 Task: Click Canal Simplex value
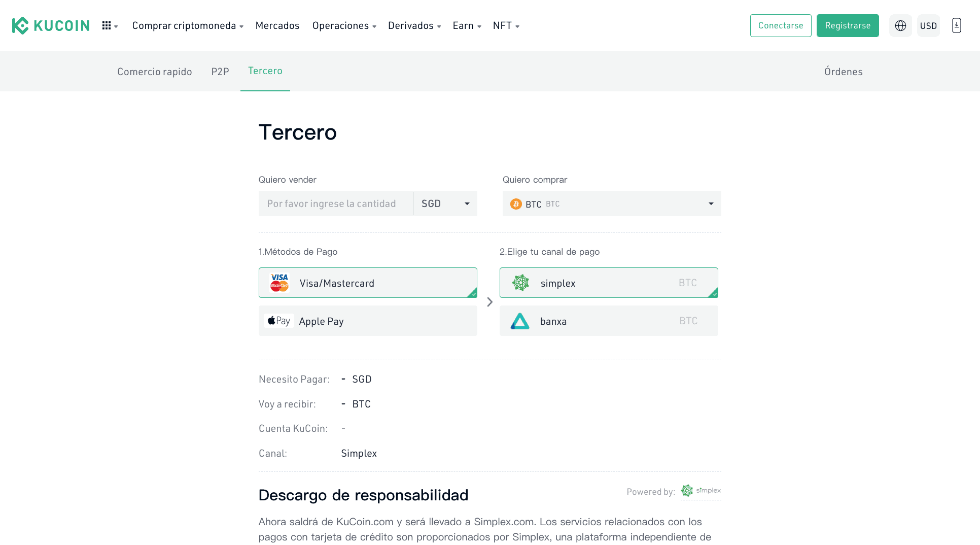(359, 454)
